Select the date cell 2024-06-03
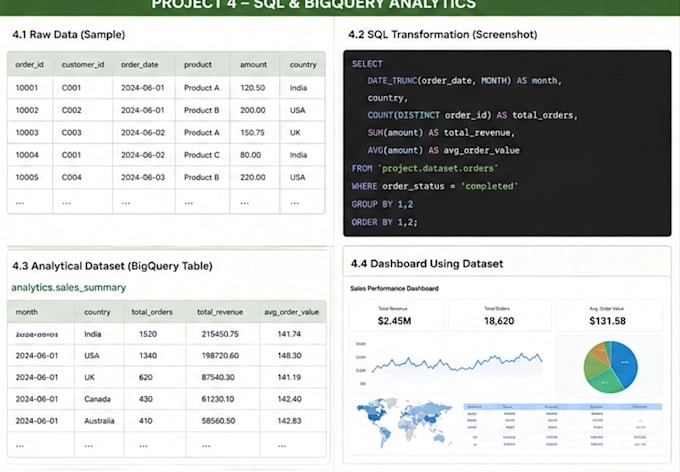This screenshot has width=680, height=472. point(143,177)
